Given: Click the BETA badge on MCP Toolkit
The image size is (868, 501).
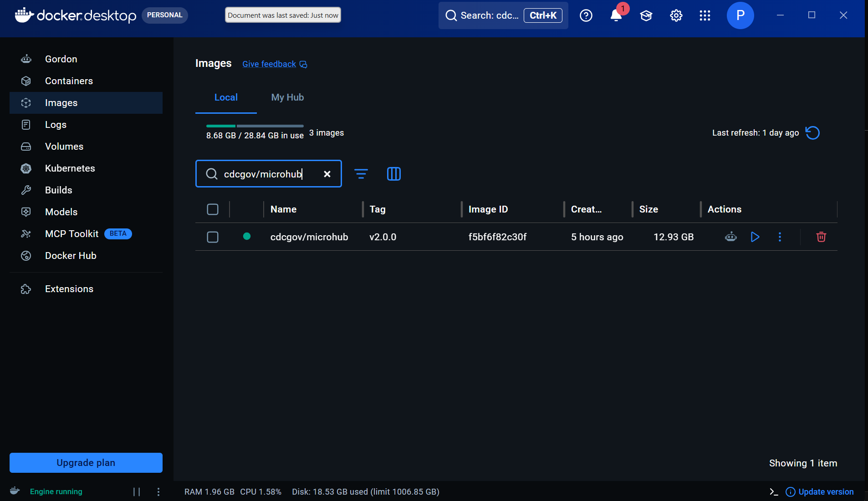Looking at the screenshot, I should tap(118, 234).
